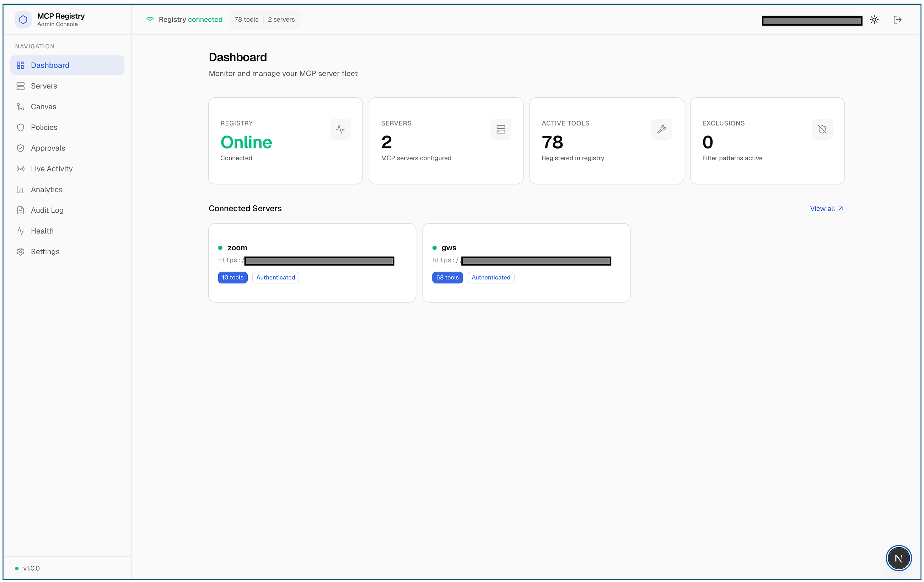Screen dimensions: 924x582
Task: Click the green status dot beside zoom
Action: (x=220, y=248)
